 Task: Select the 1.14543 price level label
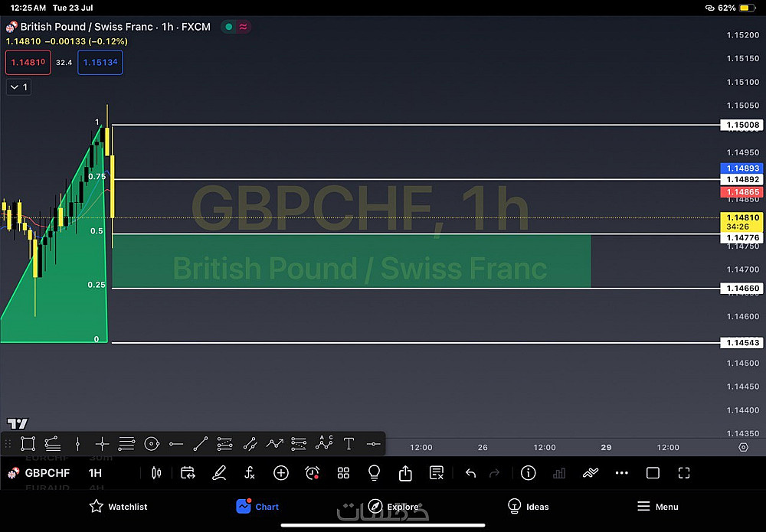pyautogui.click(x=742, y=343)
